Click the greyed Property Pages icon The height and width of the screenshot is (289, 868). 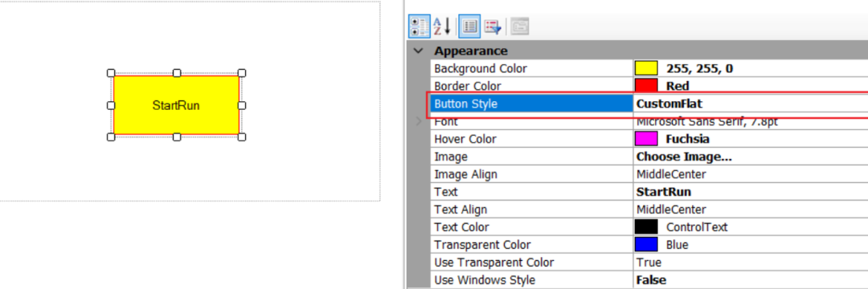pyautogui.click(x=519, y=26)
